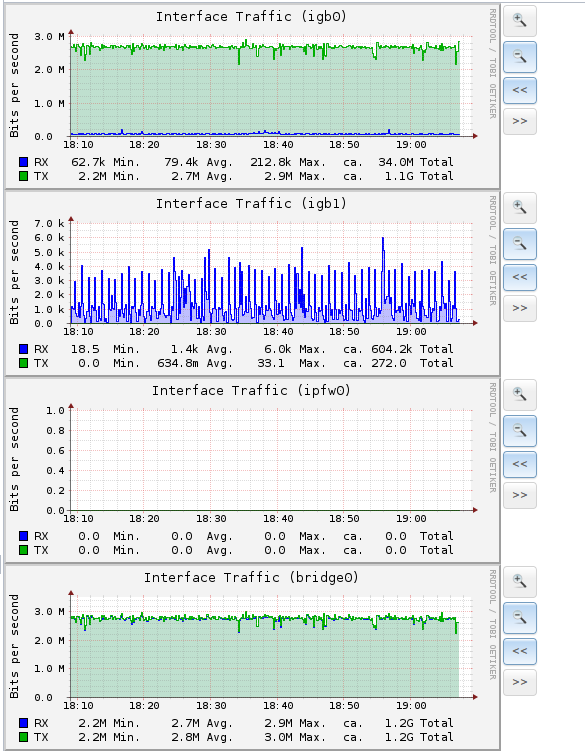585x751 pixels.
Task: Click igb1 TX total value '272.0'
Action: tap(389, 363)
